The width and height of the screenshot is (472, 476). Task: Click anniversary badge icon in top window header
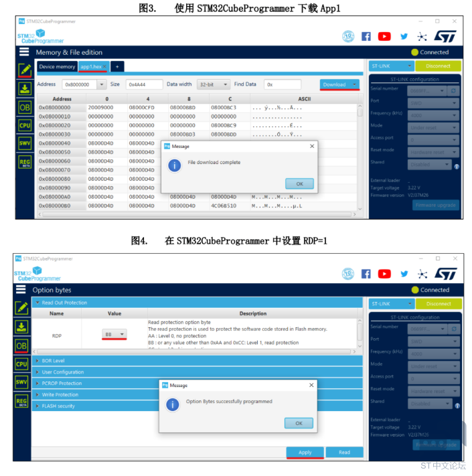pyautogui.click(x=348, y=36)
